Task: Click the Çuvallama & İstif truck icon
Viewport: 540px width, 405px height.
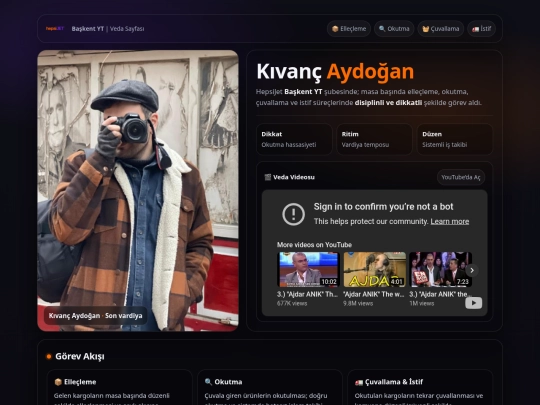Action: point(359,382)
